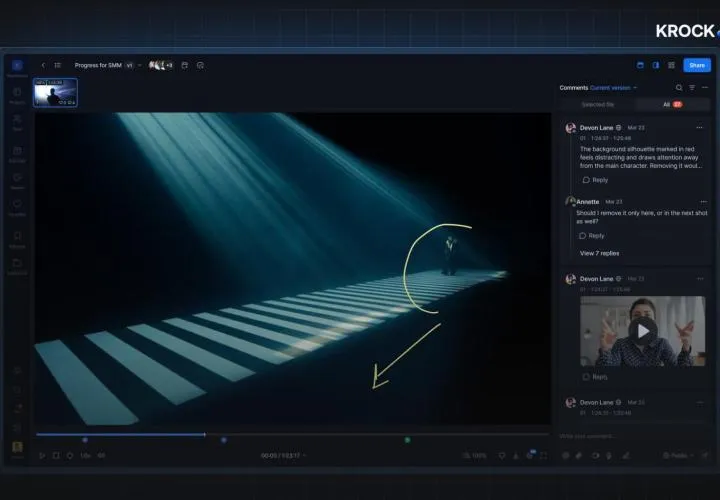Click the Write your comment input field
Screen dimensions: 720x500
pos(634,436)
